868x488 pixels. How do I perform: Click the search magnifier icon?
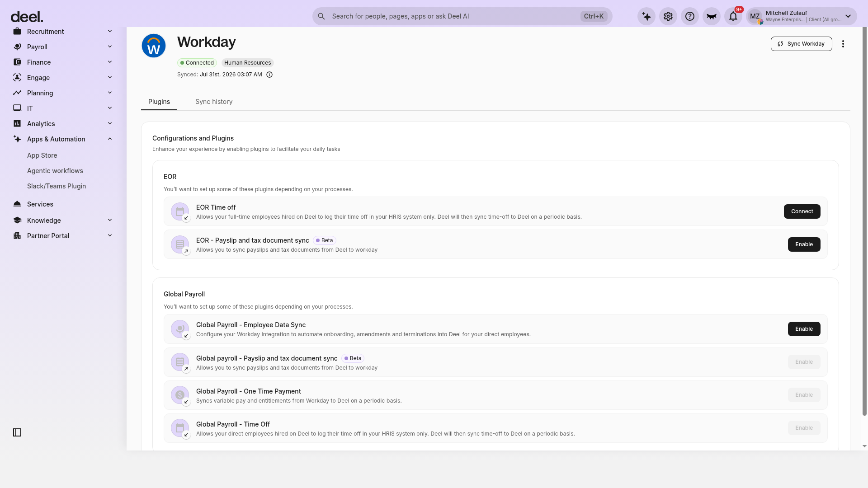321,16
